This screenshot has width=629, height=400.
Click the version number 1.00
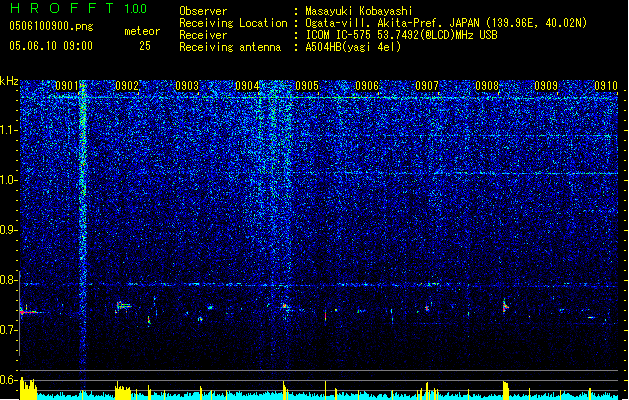pos(136,8)
